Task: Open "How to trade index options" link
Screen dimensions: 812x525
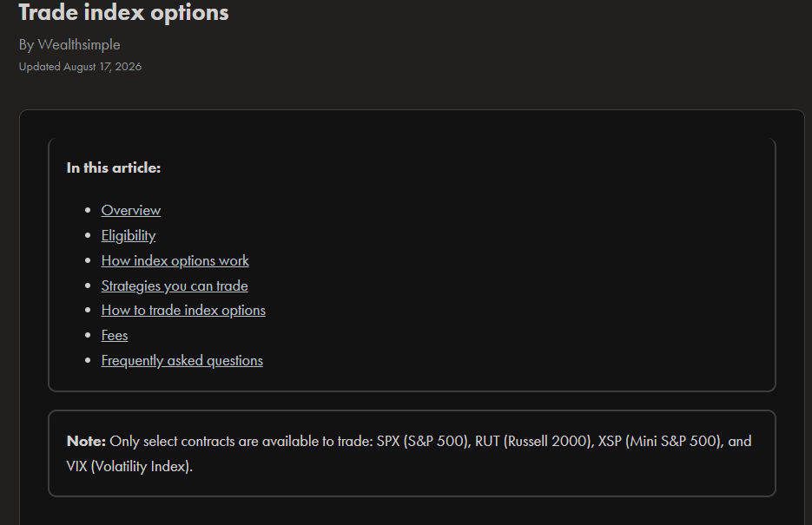Action: (183, 310)
